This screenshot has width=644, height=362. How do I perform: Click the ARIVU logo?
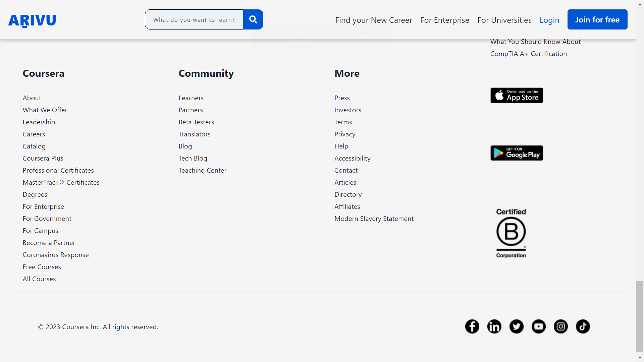tap(32, 20)
